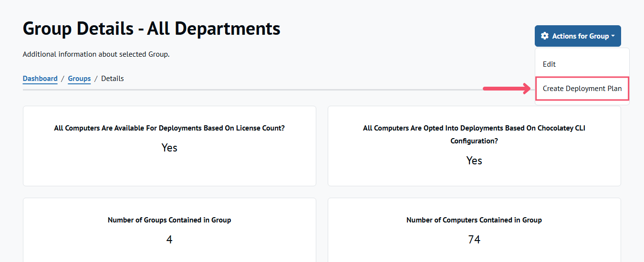Click Number of Groups Contained in Group label
This screenshot has height=262, width=644.
pyautogui.click(x=169, y=220)
